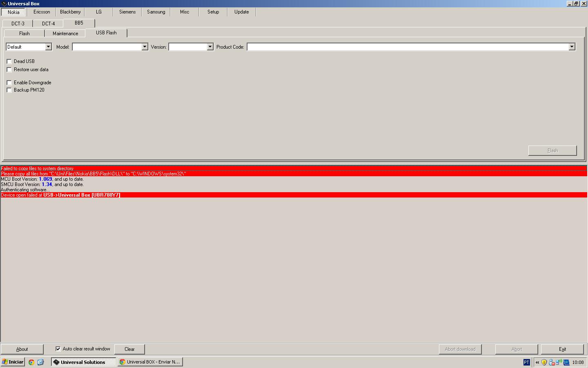Open the Ericsson tab
This screenshot has height=368, width=588.
tap(42, 12)
